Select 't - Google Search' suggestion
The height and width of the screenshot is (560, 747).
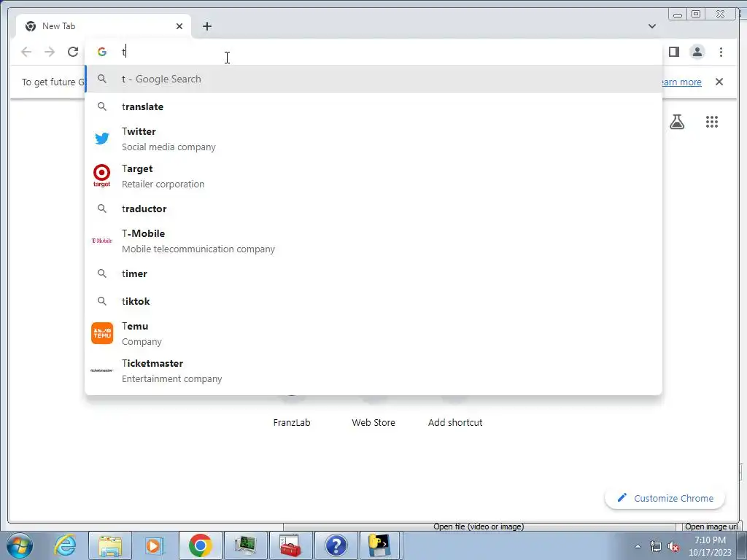373,79
